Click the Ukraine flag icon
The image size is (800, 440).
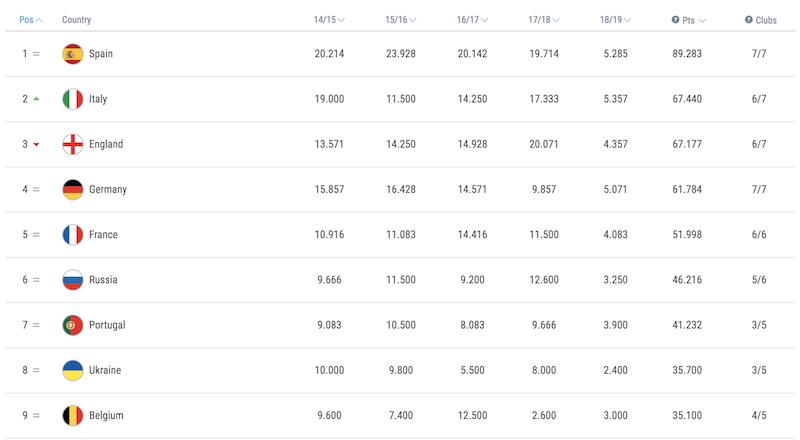pyautogui.click(x=72, y=370)
